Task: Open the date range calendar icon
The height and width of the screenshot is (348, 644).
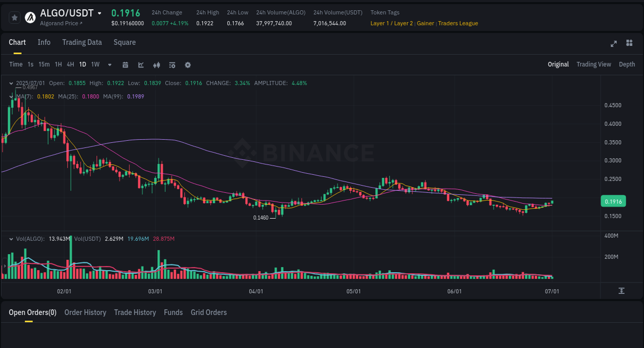Action: 125,64
